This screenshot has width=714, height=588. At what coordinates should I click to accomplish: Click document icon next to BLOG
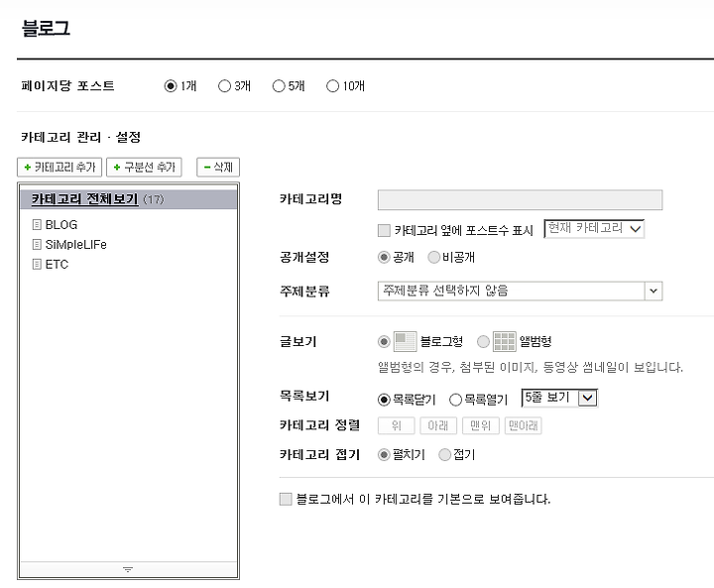click(37, 224)
